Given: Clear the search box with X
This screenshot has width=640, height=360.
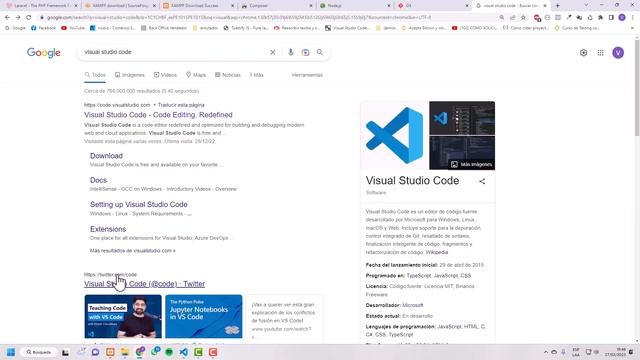Looking at the screenshot, I should [273, 52].
